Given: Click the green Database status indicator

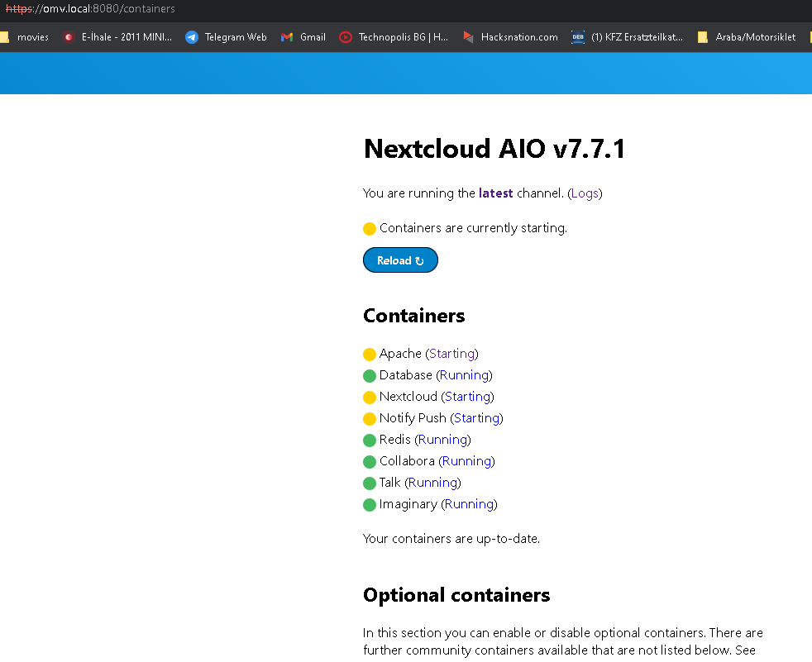Looking at the screenshot, I should [370, 376].
